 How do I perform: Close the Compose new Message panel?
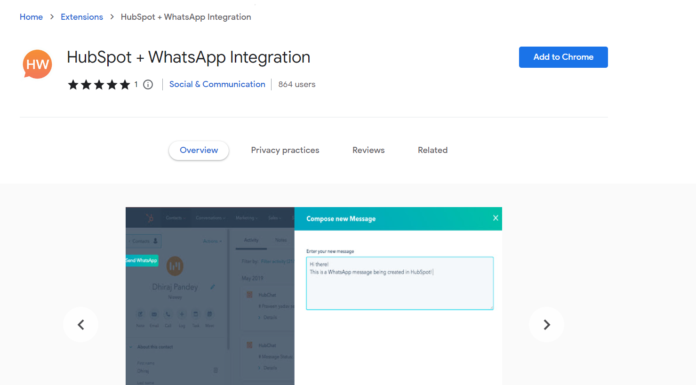pos(495,218)
